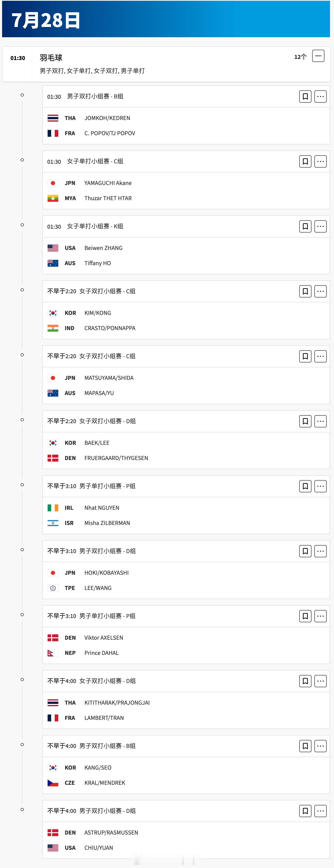Click the bookmark icon for MATSUYAMA/SHIDA match
This screenshot has width=334, height=868.
[x=305, y=356]
